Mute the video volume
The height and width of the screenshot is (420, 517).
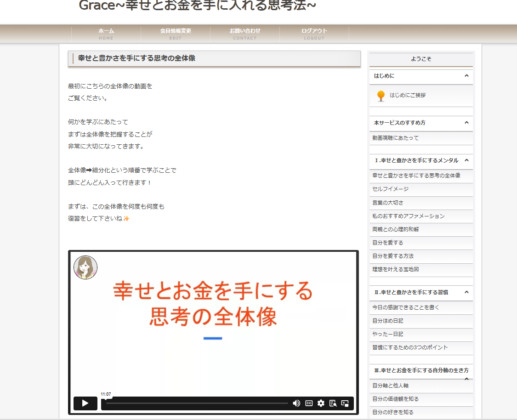(296, 403)
